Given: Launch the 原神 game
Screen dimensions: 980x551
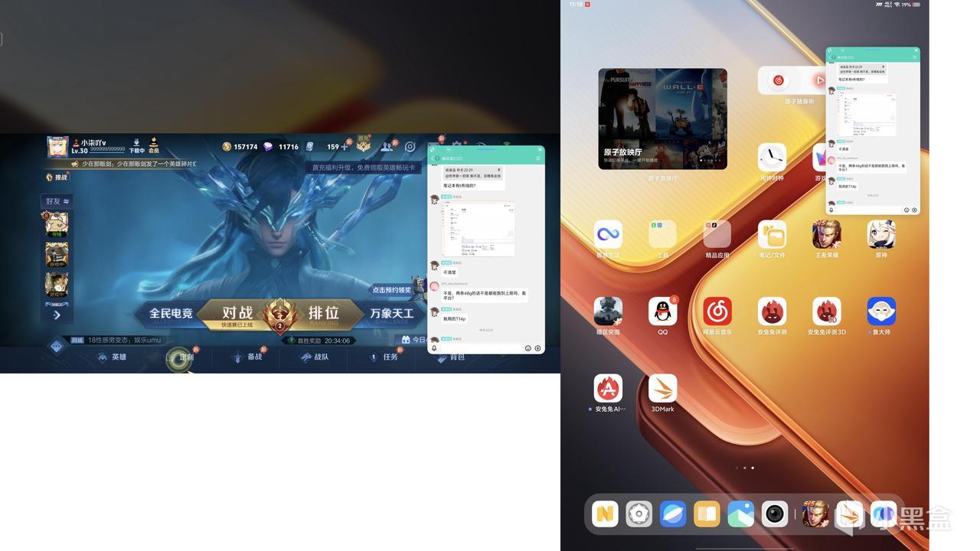Looking at the screenshot, I should coord(881,234).
